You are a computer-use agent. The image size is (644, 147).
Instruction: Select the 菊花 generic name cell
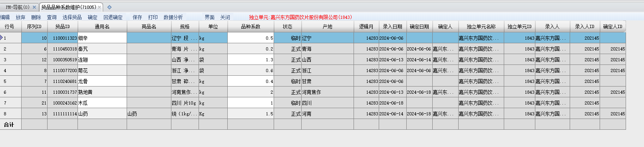click(102, 70)
